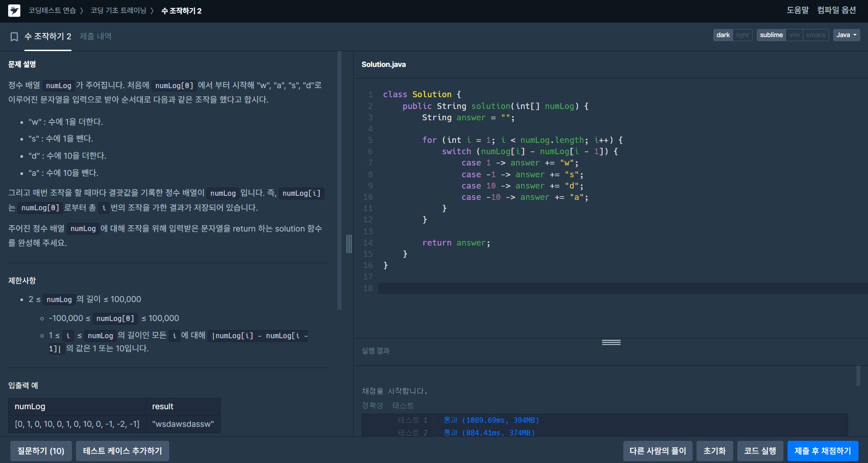Place cursor on empty editor line 18
868x463 pixels.
(x=623, y=288)
